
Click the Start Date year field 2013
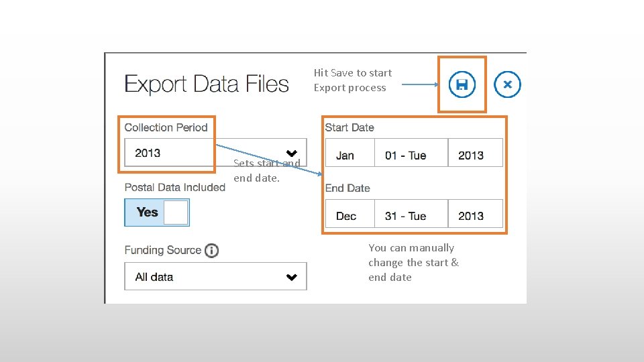475,155
